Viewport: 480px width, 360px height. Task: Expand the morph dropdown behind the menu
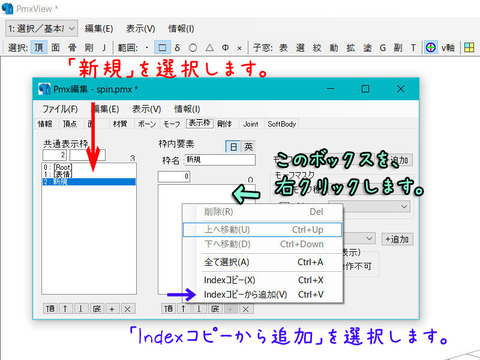tap(404, 207)
